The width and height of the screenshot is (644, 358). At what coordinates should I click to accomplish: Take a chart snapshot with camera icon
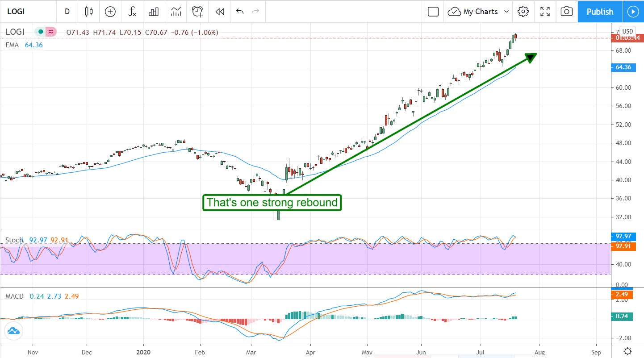tap(566, 12)
